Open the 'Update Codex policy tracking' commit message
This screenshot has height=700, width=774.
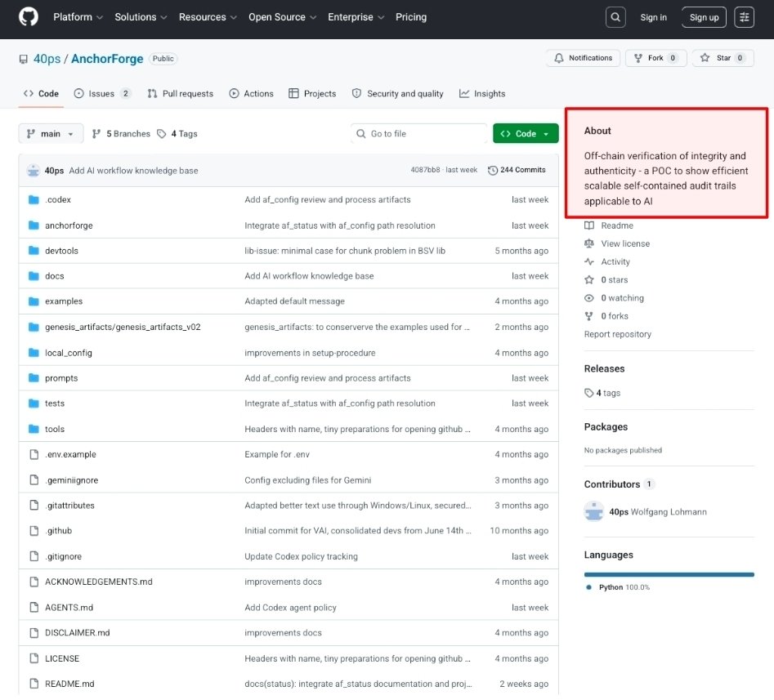301,556
